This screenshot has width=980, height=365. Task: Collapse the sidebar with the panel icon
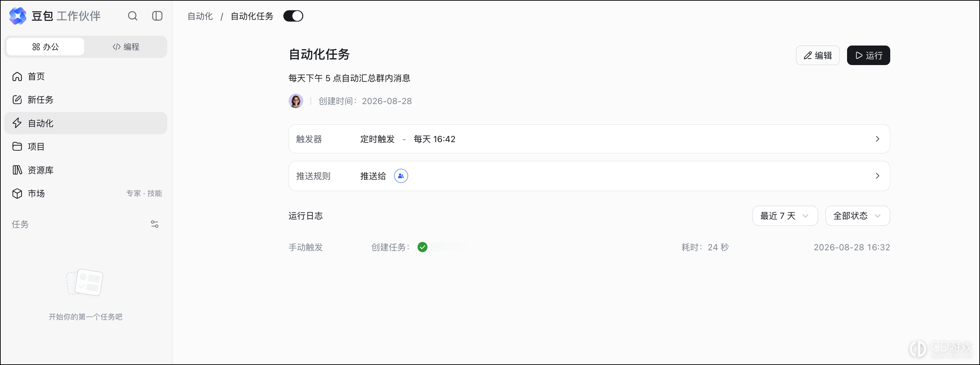157,16
